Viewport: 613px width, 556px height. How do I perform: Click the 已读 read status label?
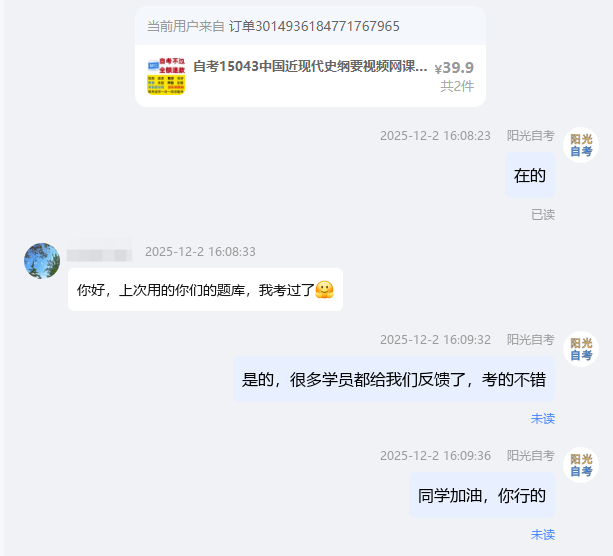(x=543, y=215)
